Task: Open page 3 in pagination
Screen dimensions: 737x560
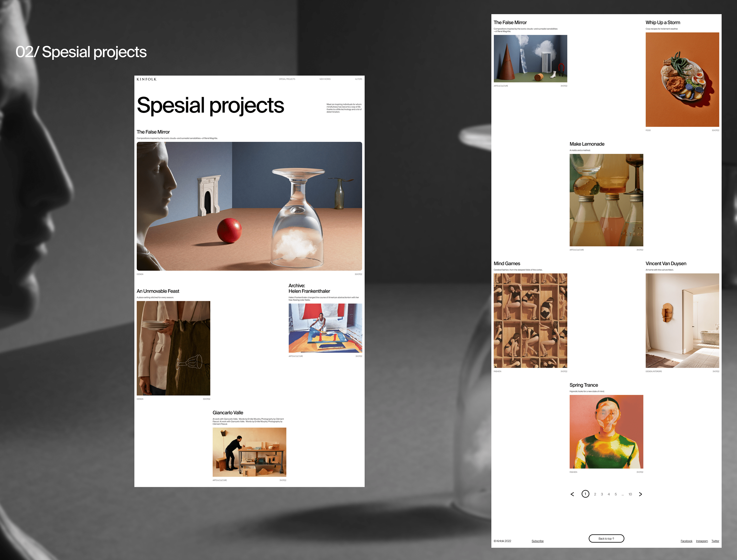Action: pos(602,494)
